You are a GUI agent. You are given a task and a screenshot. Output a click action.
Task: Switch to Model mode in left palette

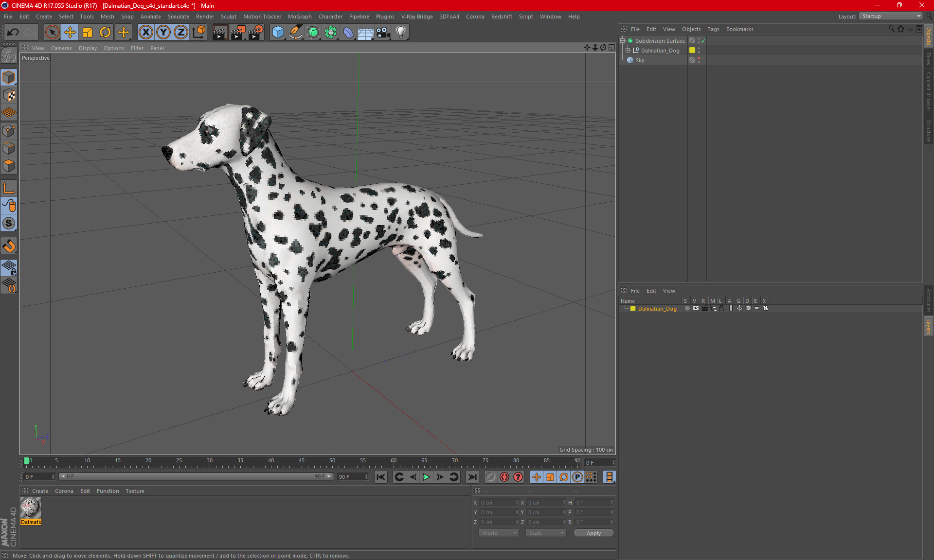coord(9,77)
